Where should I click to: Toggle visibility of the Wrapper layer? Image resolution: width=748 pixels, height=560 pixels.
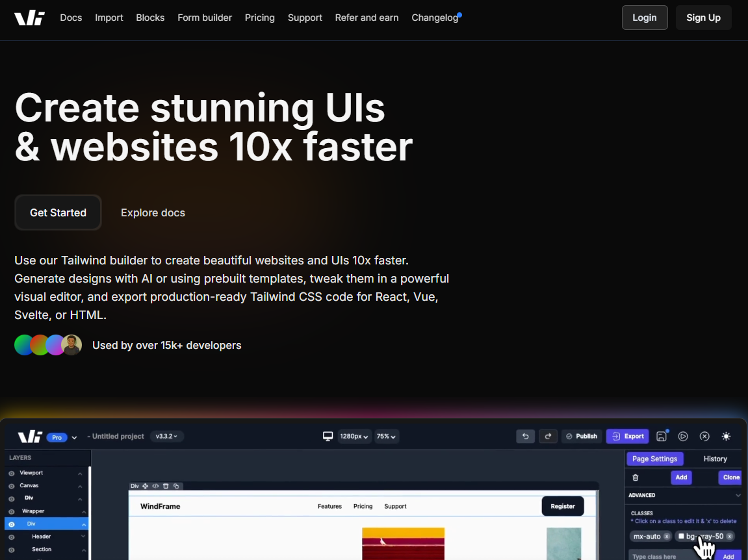tap(12, 512)
